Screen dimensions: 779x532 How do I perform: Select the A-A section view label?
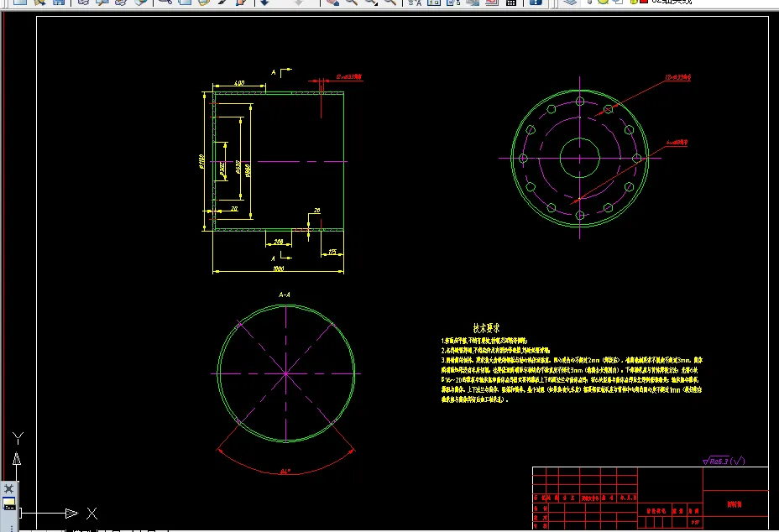[285, 295]
